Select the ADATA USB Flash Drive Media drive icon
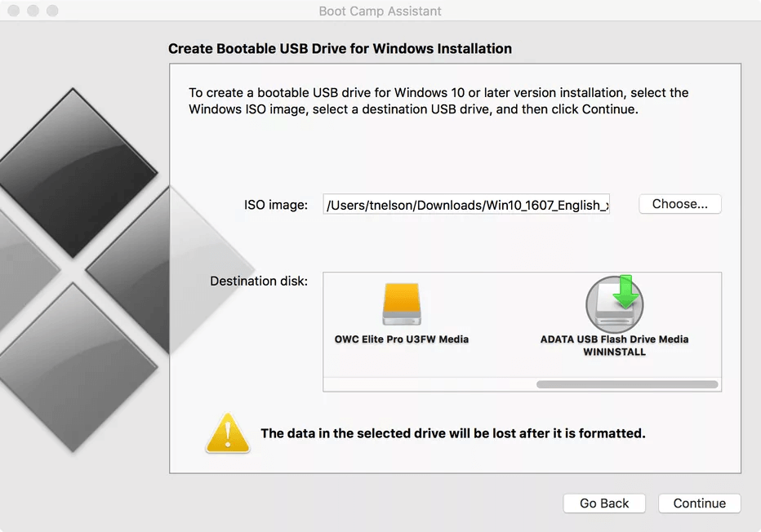This screenshot has height=532, width=761. [615, 303]
